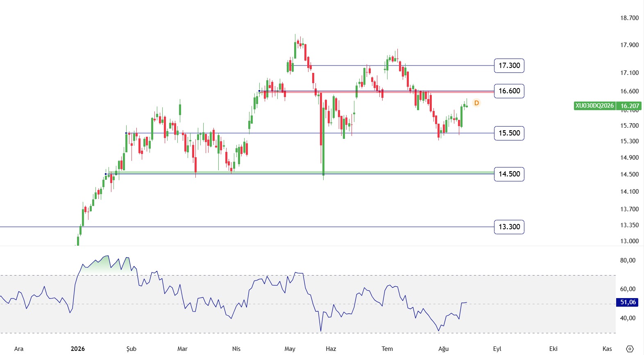The height and width of the screenshot is (355, 644).
Task: Click 15.300 on the price axis
Action: (629, 141)
